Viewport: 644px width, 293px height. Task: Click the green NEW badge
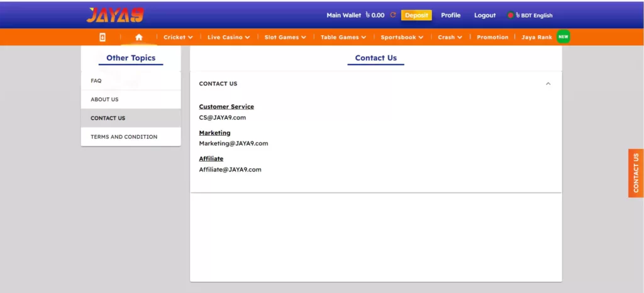coord(563,37)
